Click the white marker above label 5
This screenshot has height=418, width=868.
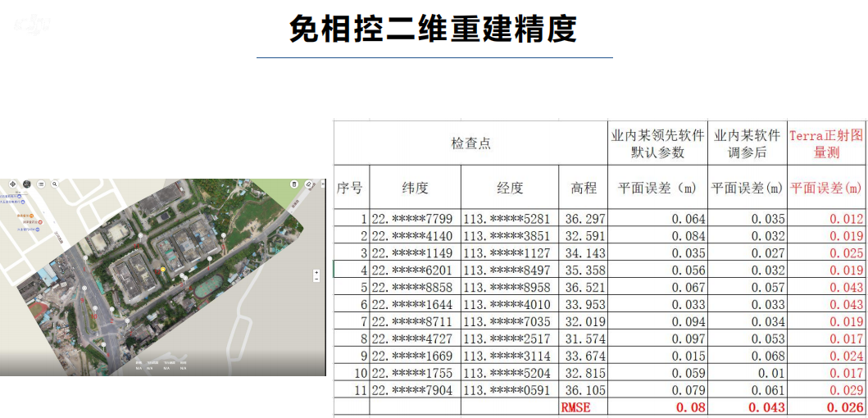(x=223, y=236)
